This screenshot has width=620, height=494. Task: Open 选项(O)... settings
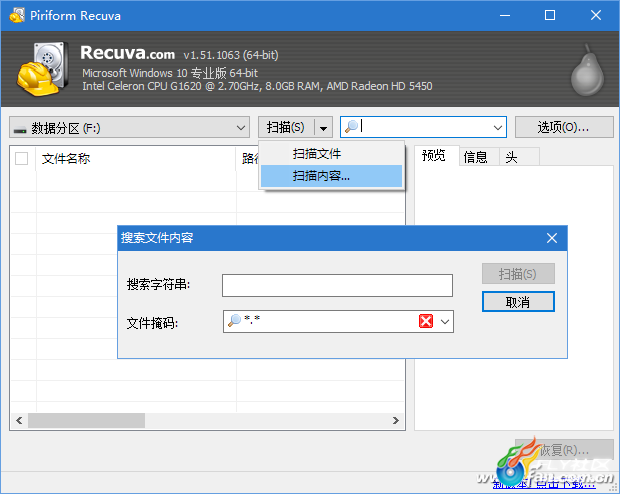(x=564, y=127)
